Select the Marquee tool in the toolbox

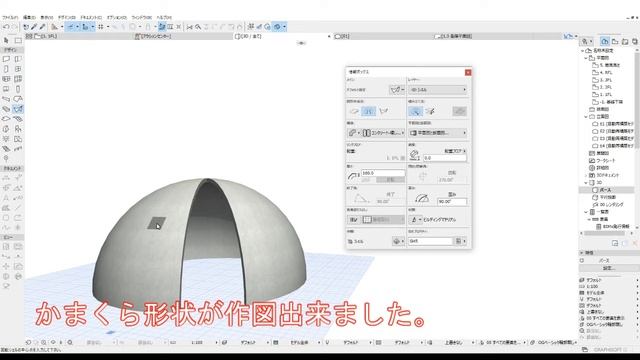(18, 40)
